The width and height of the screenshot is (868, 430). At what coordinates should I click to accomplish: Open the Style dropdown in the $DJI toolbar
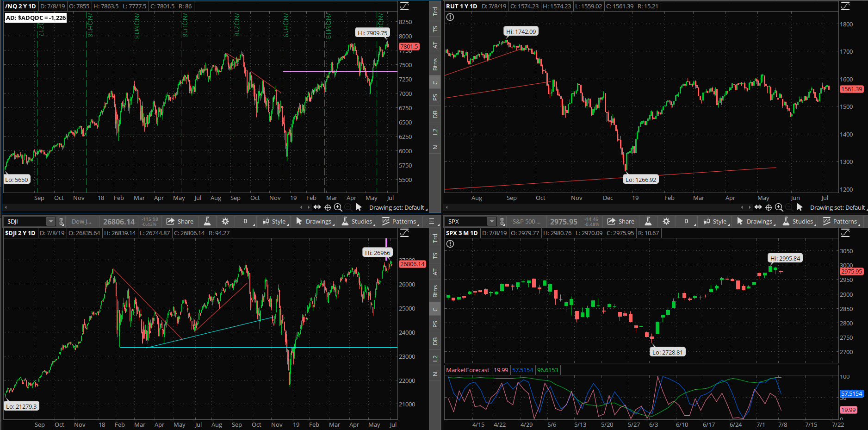(275, 221)
